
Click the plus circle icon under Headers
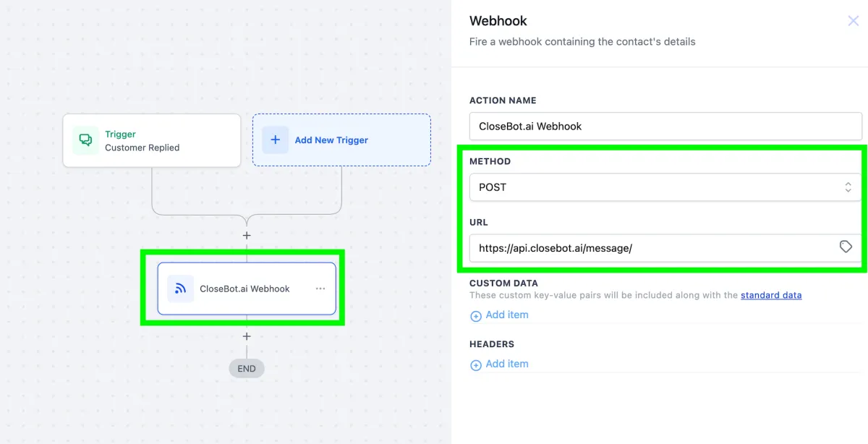pyautogui.click(x=476, y=365)
